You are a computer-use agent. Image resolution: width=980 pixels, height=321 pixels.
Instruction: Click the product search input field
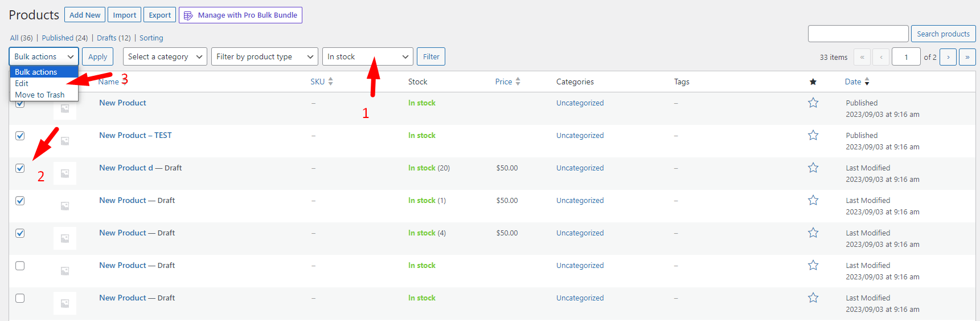pyautogui.click(x=858, y=34)
